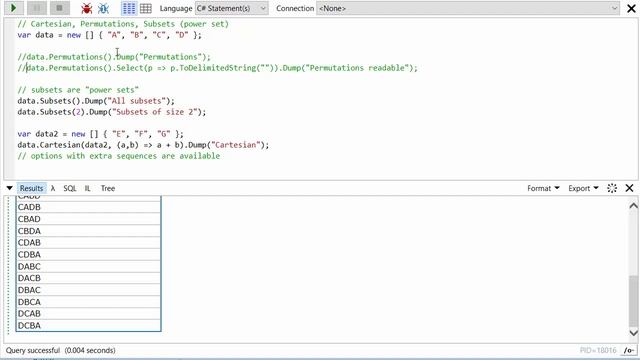The image size is (640, 360).
Task: Open the Connection dropdown
Action: [x=468, y=8]
